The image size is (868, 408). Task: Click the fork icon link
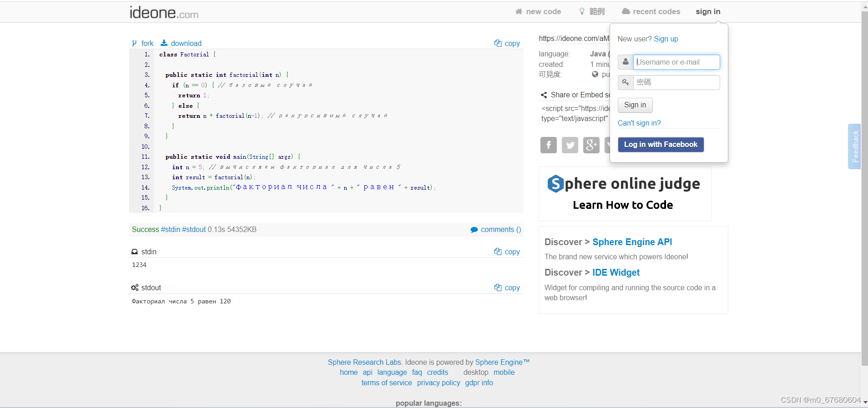(x=134, y=43)
